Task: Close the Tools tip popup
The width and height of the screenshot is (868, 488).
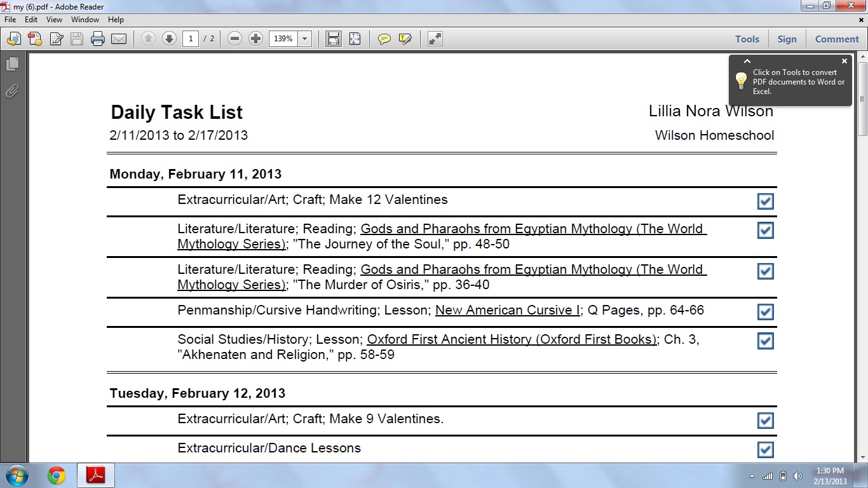Action: pos(844,62)
